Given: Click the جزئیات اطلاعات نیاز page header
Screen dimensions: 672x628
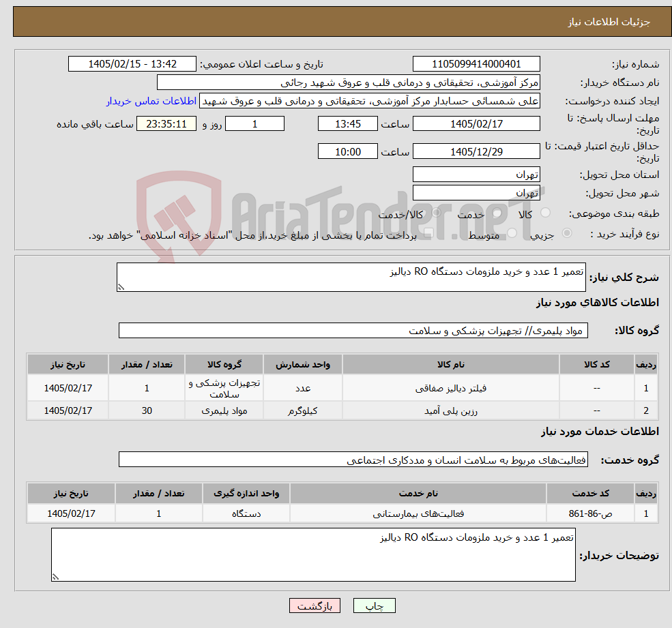Looking at the screenshot, I should pos(609,22).
